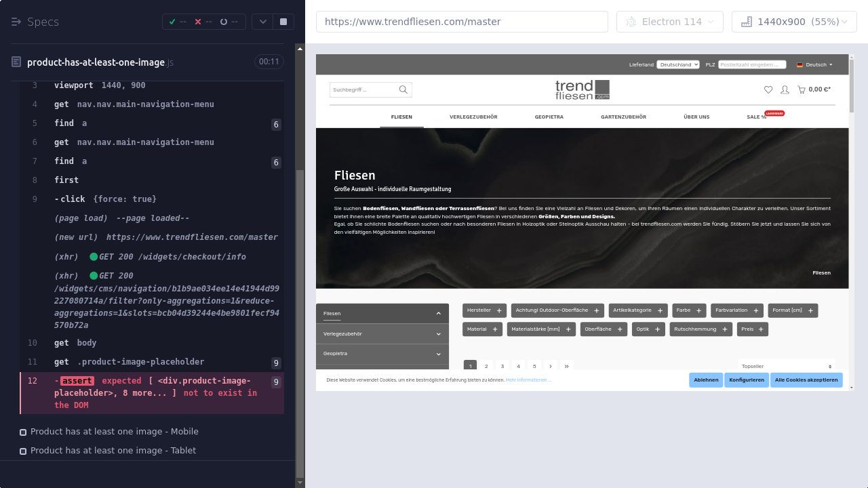Click the search magnifier icon
This screenshot has width=868, height=488.
(403, 89)
